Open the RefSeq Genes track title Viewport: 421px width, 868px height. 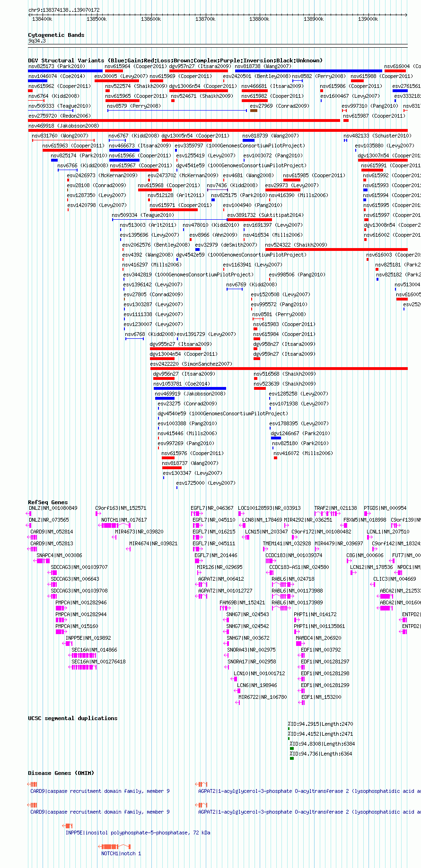[48, 502]
